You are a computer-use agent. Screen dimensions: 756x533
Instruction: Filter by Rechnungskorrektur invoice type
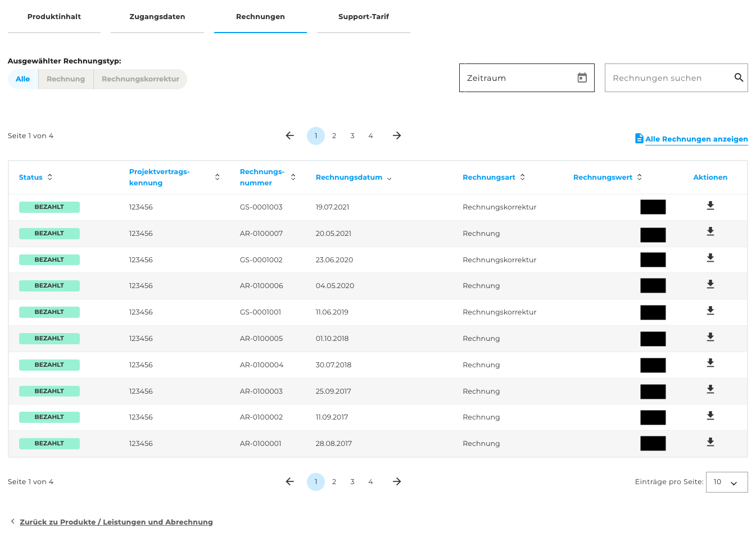[140, 79]
